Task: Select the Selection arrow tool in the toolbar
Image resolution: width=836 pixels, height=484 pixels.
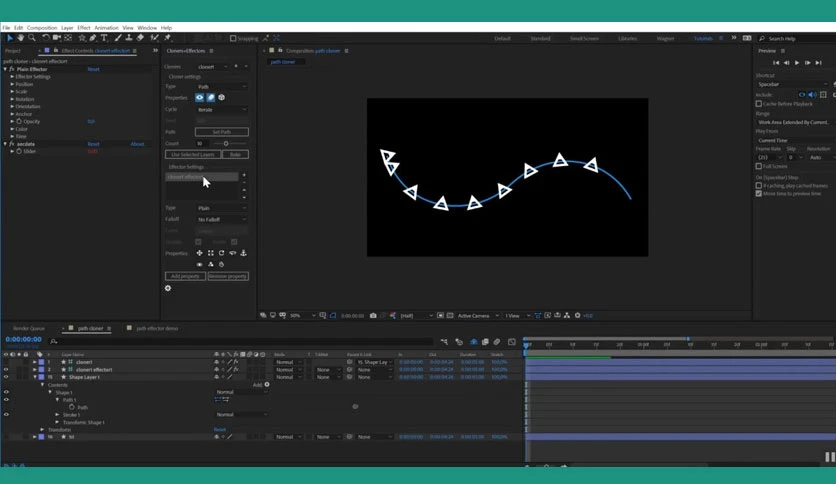Action: (x=10, y=38)
